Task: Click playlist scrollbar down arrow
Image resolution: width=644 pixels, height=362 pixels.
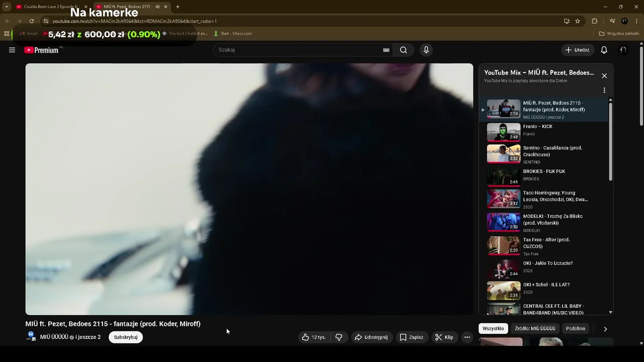Action: (x=611, y=312)
